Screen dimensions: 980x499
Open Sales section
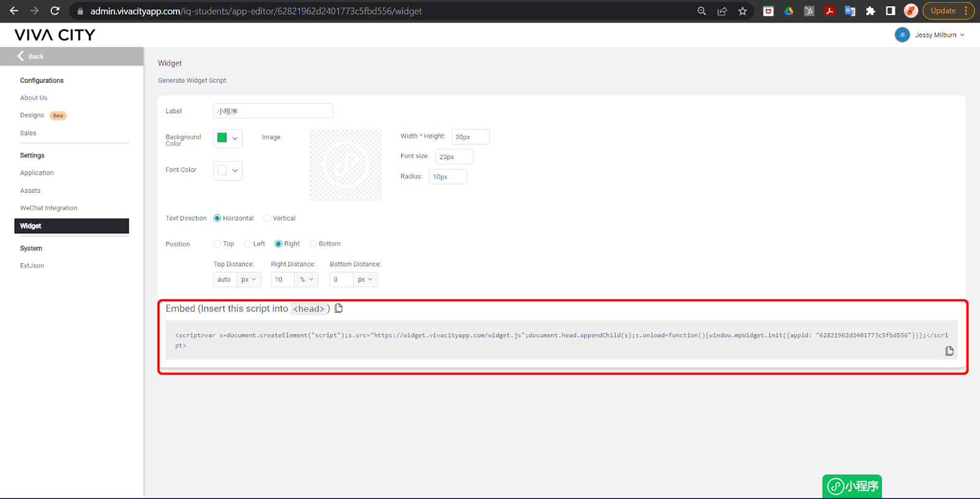click(28, 133)
